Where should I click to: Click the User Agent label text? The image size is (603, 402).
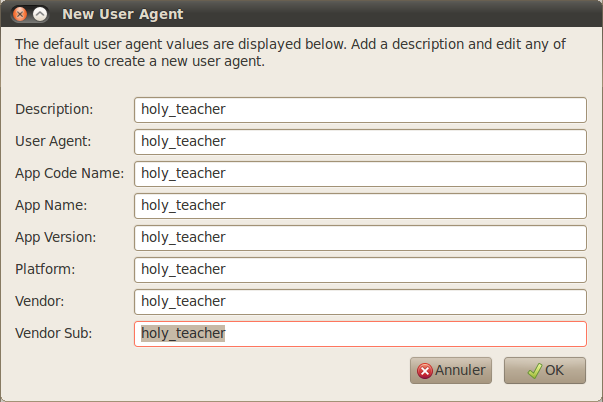click(x=53, y=141)
